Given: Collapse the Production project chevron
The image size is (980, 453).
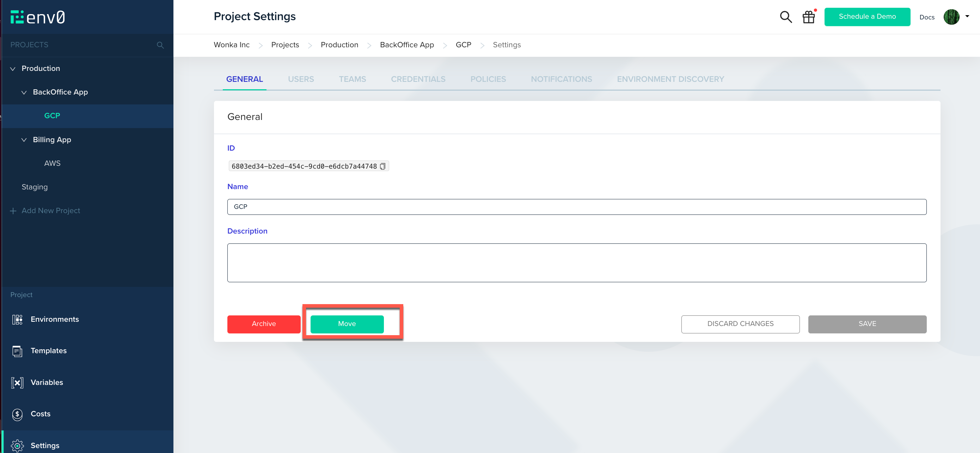Looking at the screenshot, I should 13,69.
